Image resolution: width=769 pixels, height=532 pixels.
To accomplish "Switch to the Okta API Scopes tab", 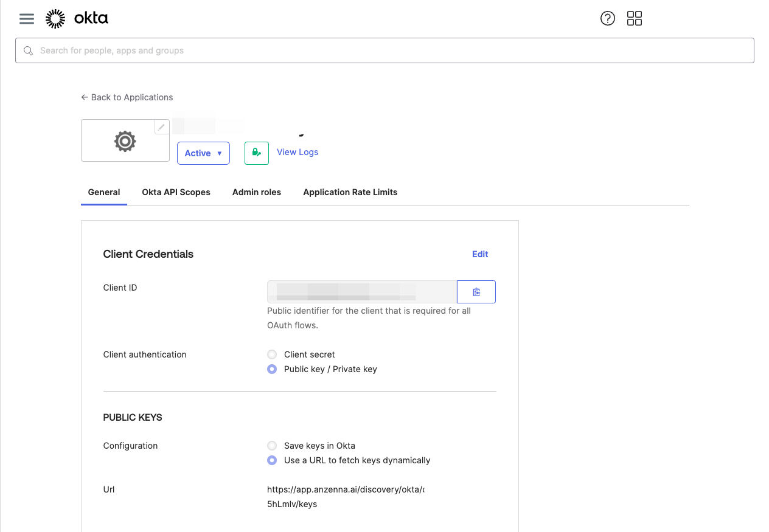I will [176, 192].
